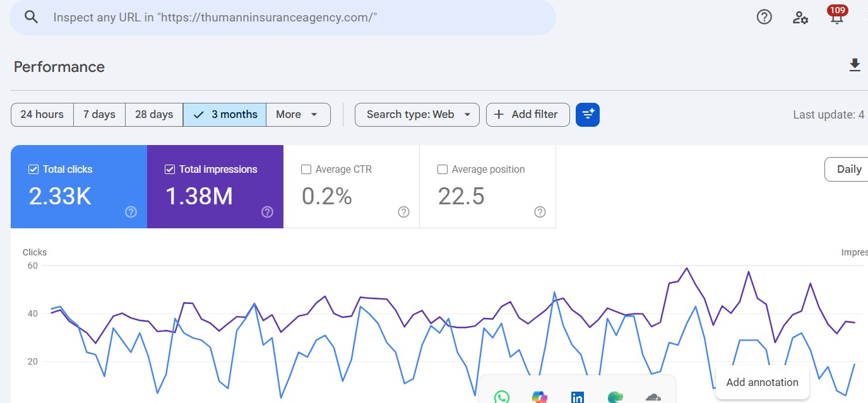Select the 3 months date range
The height and width of the screenshot is (403, 868).
click(x=225, y=114)
